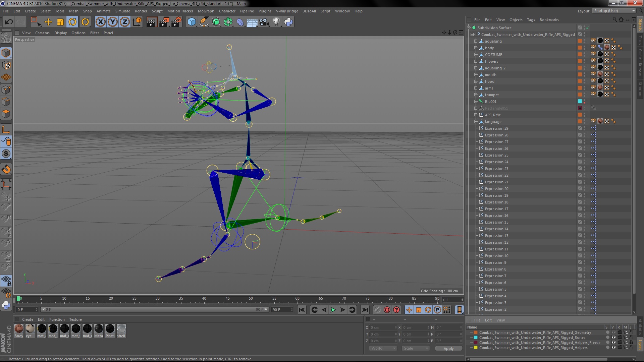Play the animation forward

pyautogui.click(x=333, y=310)
